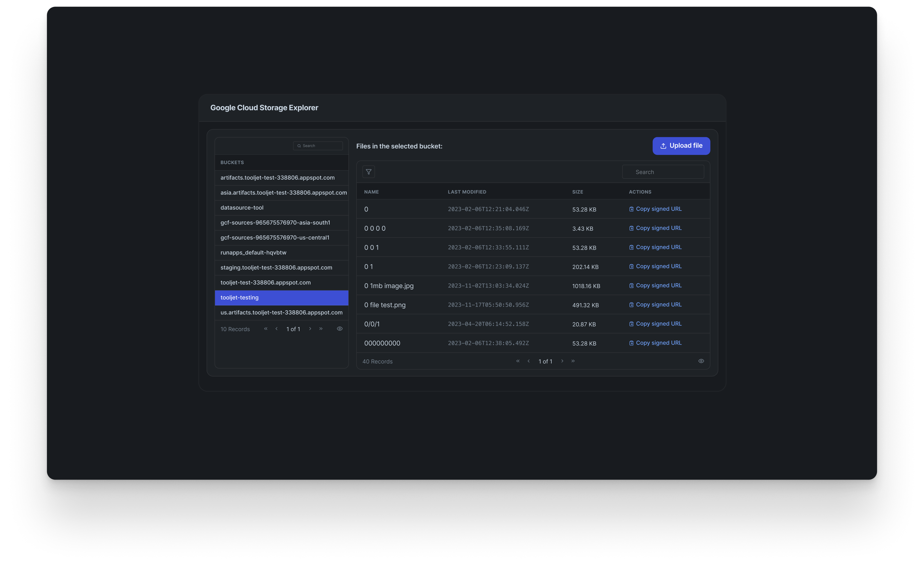The width and height of the screenshot is (924, 567).
Task: Focus the buckets Search field
Action: point(318,146)
